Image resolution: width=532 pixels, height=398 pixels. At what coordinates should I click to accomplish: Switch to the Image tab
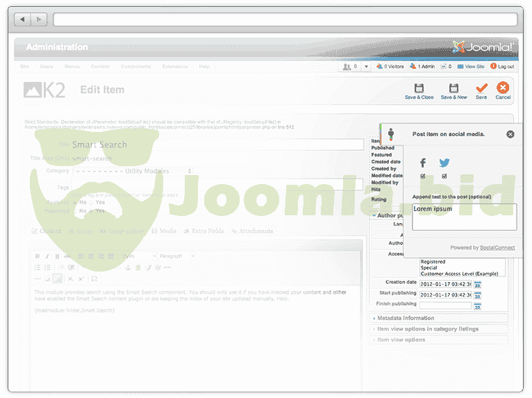(x=81, y=231)
